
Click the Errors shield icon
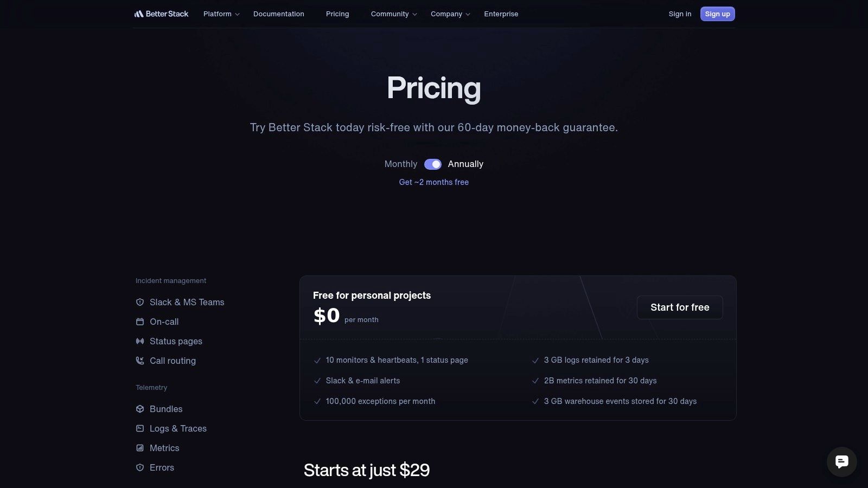click(140, 467)
